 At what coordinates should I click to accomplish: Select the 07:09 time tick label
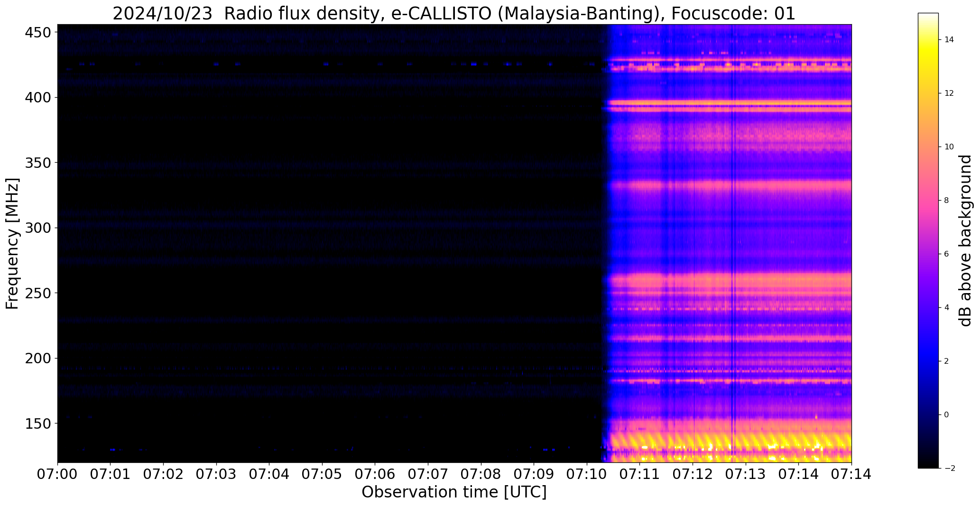click(x=534, y=474)
